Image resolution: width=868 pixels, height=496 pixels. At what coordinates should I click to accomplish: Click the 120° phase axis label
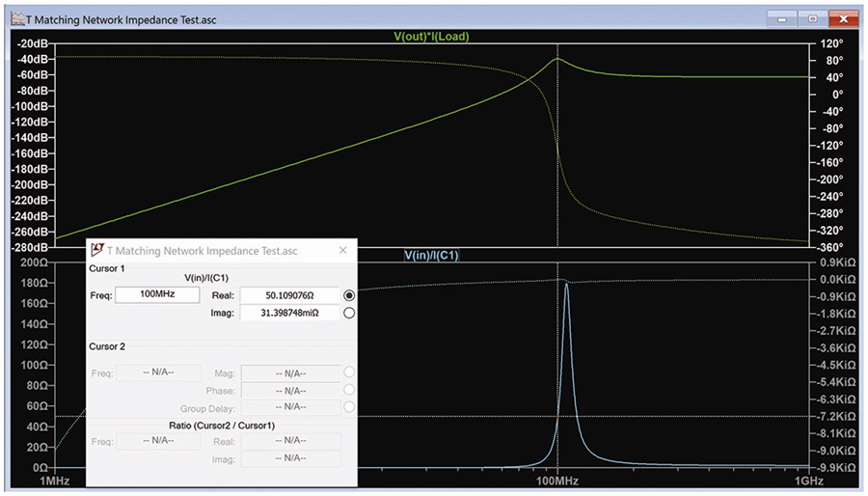831,43
